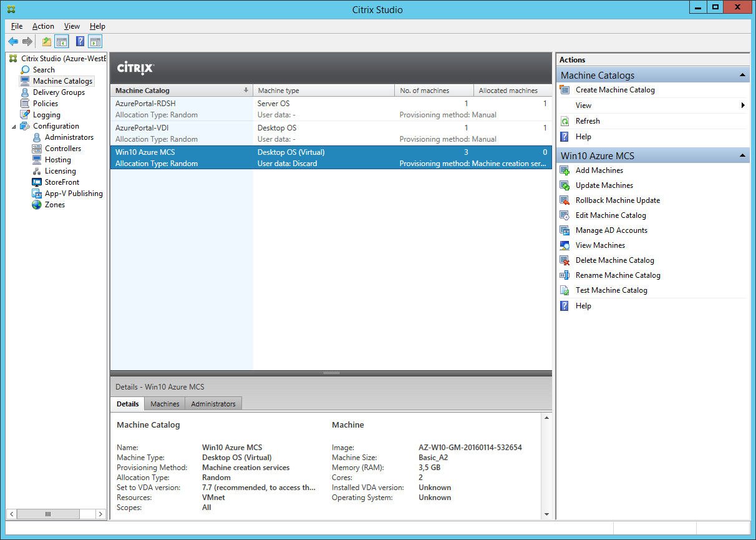Click Help under Machine Catalogs actions
Image resolution: width=756 pixels, height=540 pixels.
click(x=583, y=137)
